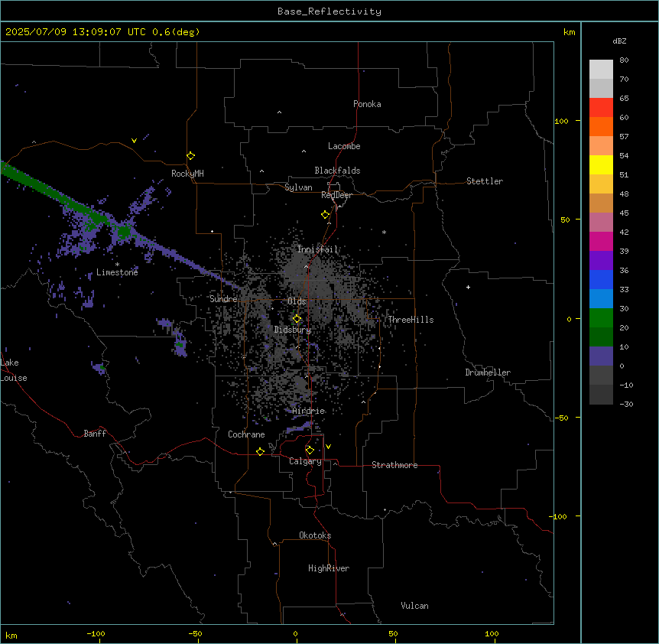Click the dBZ legend heading
Screen dimensions: 659x644
pyautogui.click(x=619, y=41)
